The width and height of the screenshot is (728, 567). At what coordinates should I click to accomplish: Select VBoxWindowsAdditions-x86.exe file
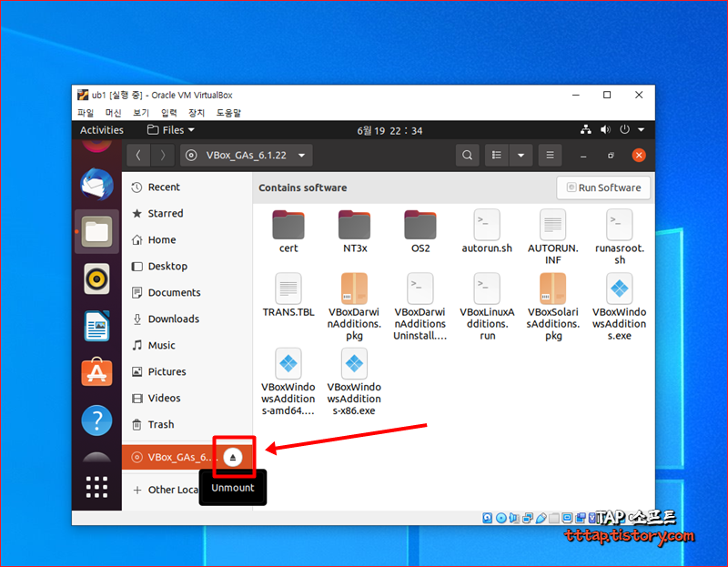coord(354,381)
